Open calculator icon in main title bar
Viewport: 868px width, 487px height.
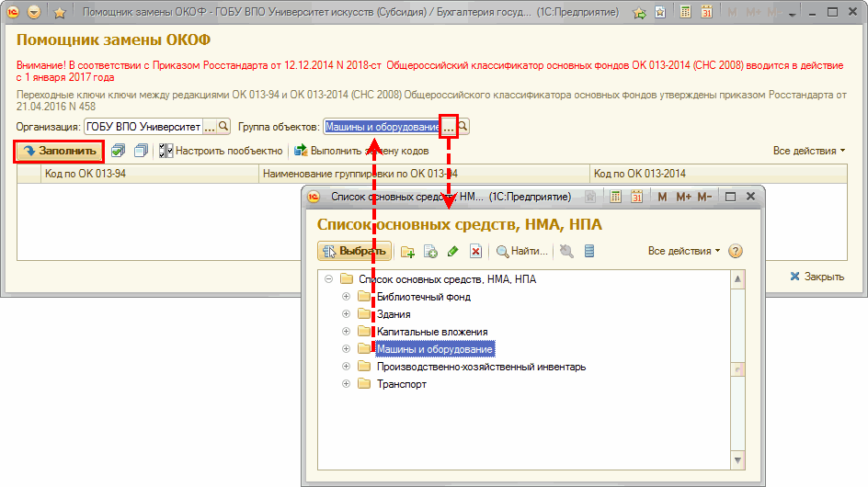685,14
